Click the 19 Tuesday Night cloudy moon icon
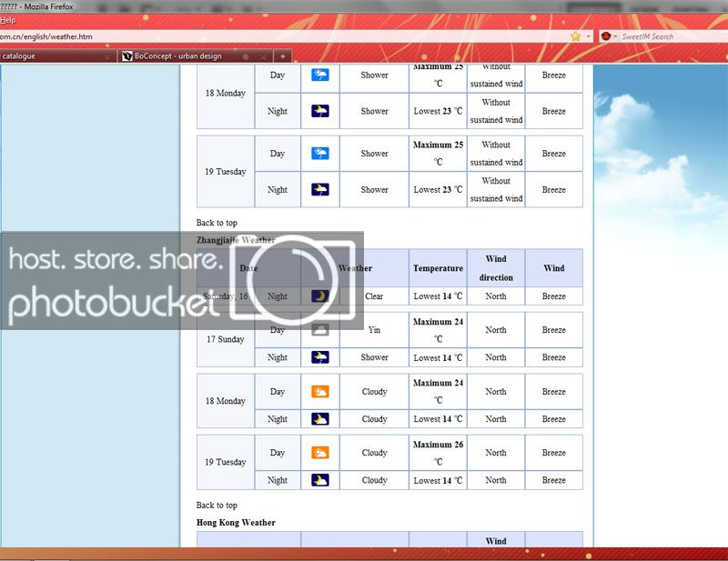 pyautogui.click(x=320, y=480)
